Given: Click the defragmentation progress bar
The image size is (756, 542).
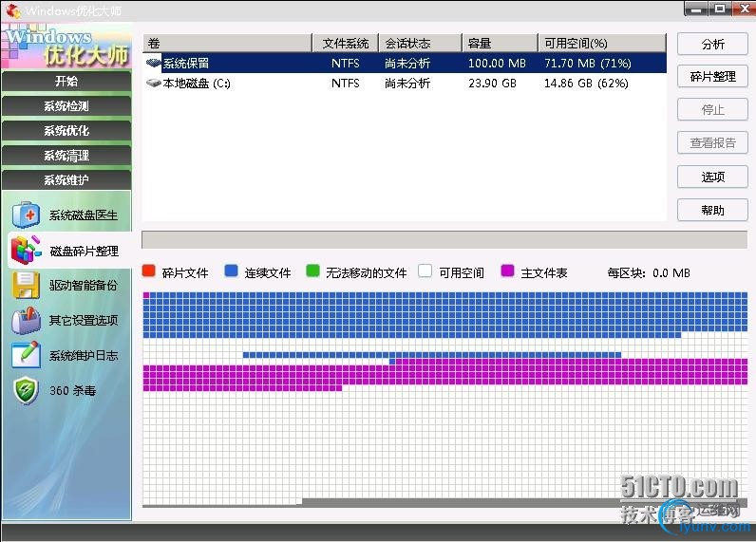Looking at the screenshot, I should coord(444,239).
